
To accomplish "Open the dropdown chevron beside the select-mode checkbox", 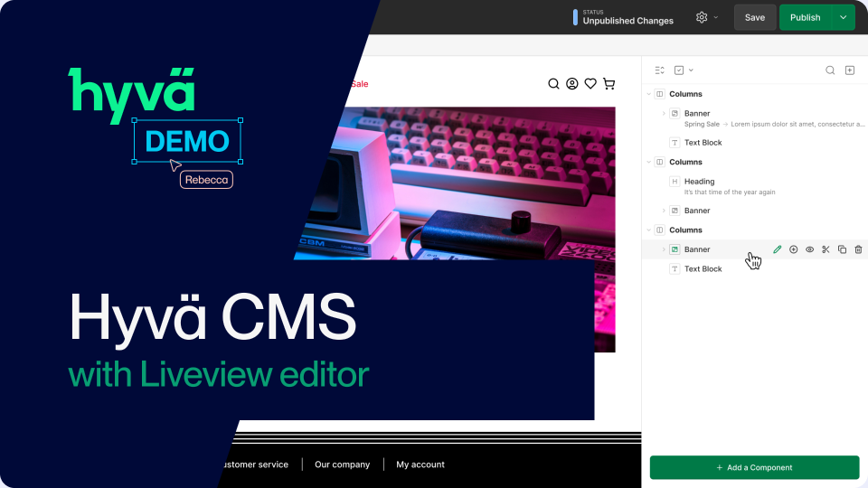I will 691,70.
